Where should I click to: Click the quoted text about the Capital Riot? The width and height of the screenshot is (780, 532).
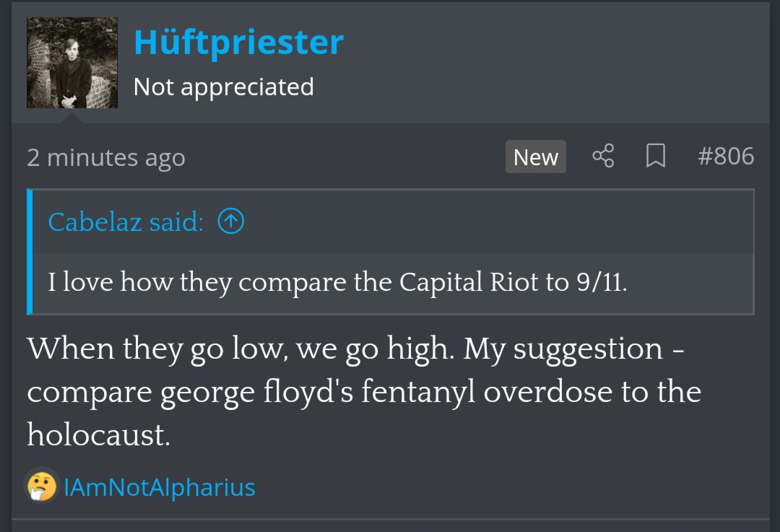point(337,282)
